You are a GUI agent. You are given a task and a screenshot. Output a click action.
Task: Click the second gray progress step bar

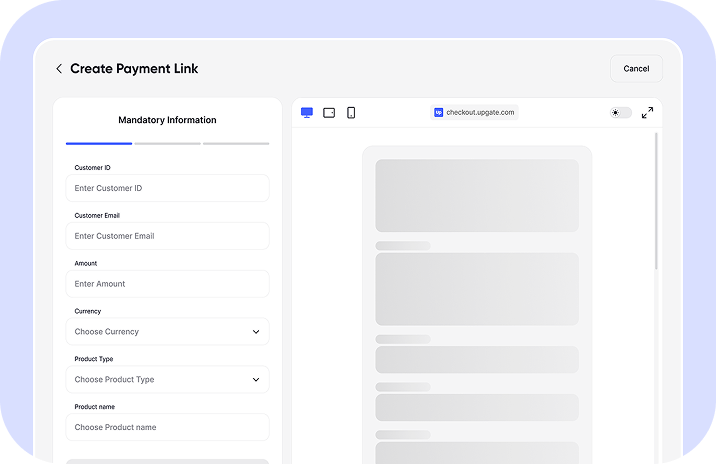pos(168,143)
